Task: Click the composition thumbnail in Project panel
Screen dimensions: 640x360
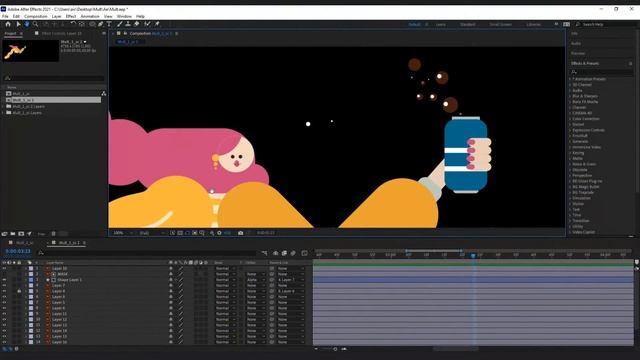Action: (x=31, y=51)
